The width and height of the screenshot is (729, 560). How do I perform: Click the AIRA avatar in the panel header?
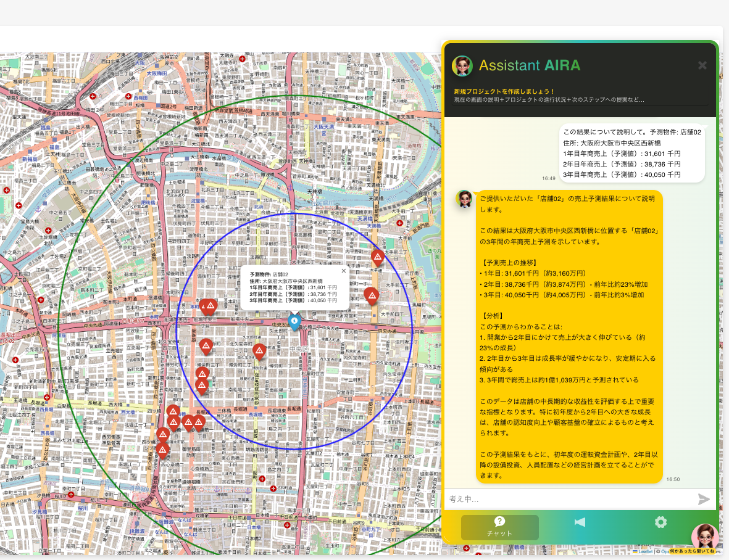(x=462, y=66)
